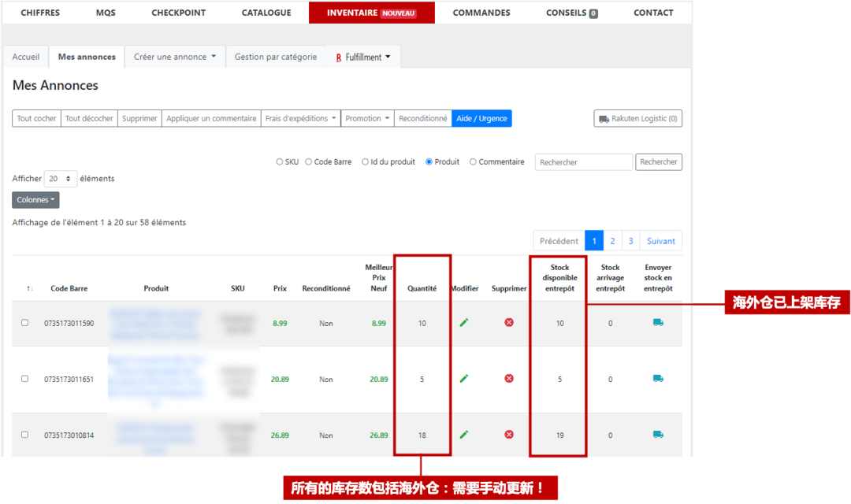Open the COMMANDES menu

click(481, 13)
